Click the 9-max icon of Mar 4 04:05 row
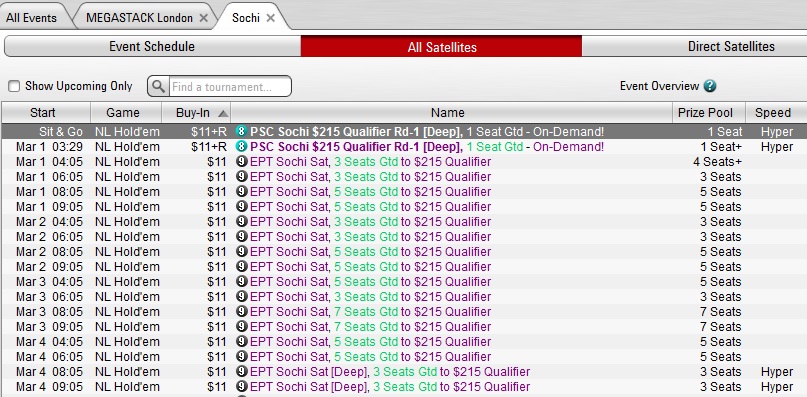 click(242, 341)
